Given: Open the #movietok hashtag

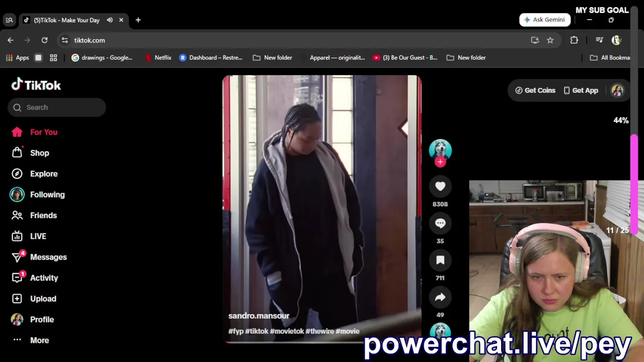Looking at the screenshot, I should (287, 331).
